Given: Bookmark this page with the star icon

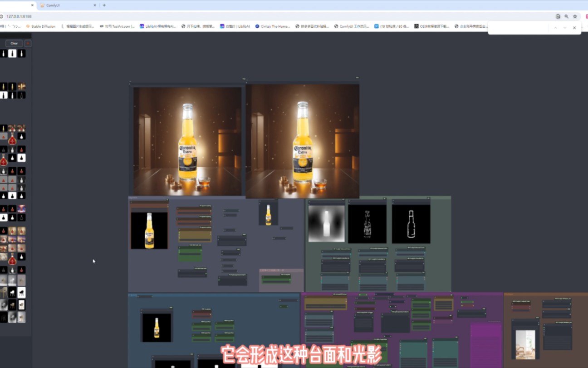Looking at the screenshot, I should pyautogui.click(x=575, y=16).
